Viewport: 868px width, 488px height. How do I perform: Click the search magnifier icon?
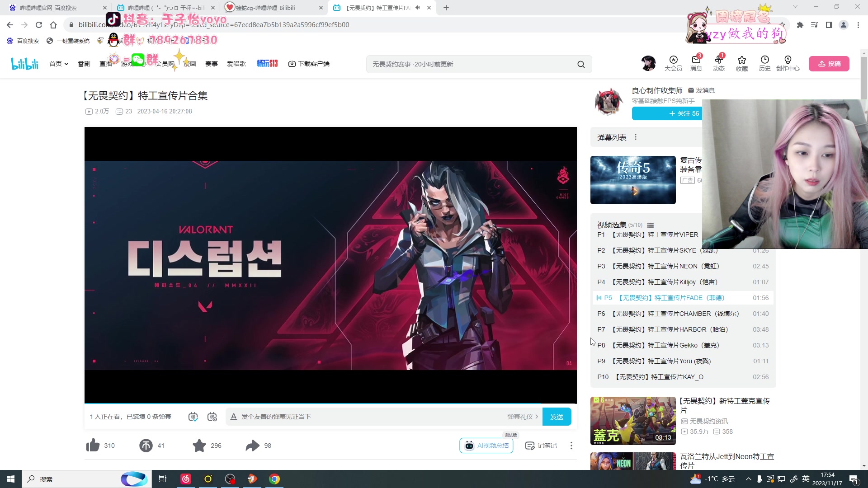(581, 64)
